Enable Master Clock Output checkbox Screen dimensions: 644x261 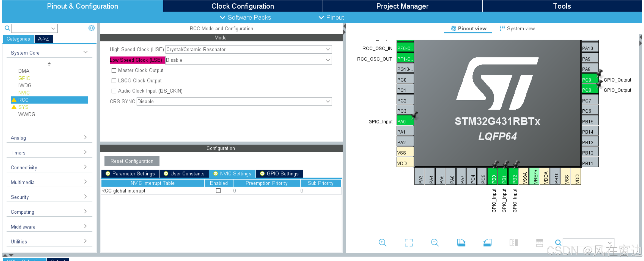[114, 70]
